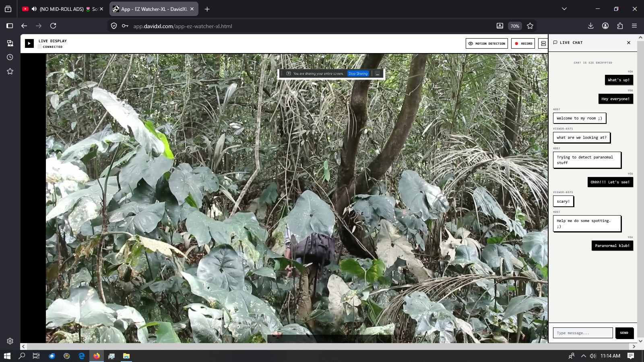Screen dimensions: 644x362
Task: Click the Live Display play icon
Action: click(x=29, y=43)
